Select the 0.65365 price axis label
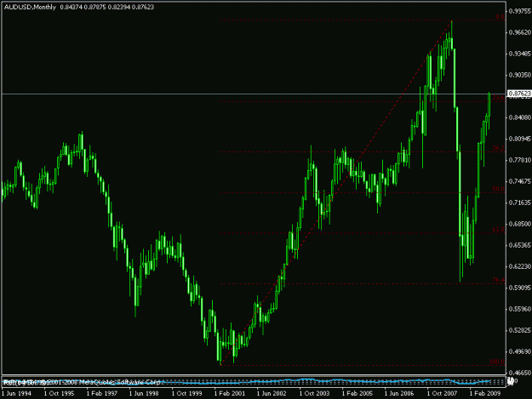 coord(520,245)
